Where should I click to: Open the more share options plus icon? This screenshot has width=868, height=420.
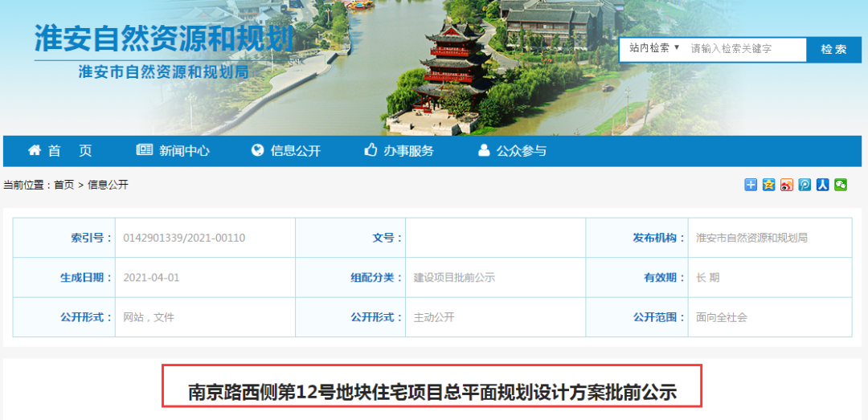(750, 185)
